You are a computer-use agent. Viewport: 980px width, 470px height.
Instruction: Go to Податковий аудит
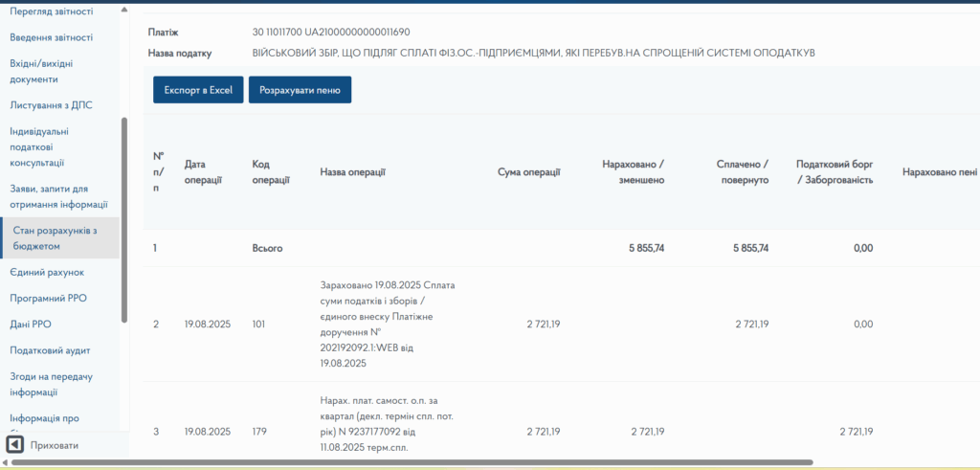[x=50, y=350]
